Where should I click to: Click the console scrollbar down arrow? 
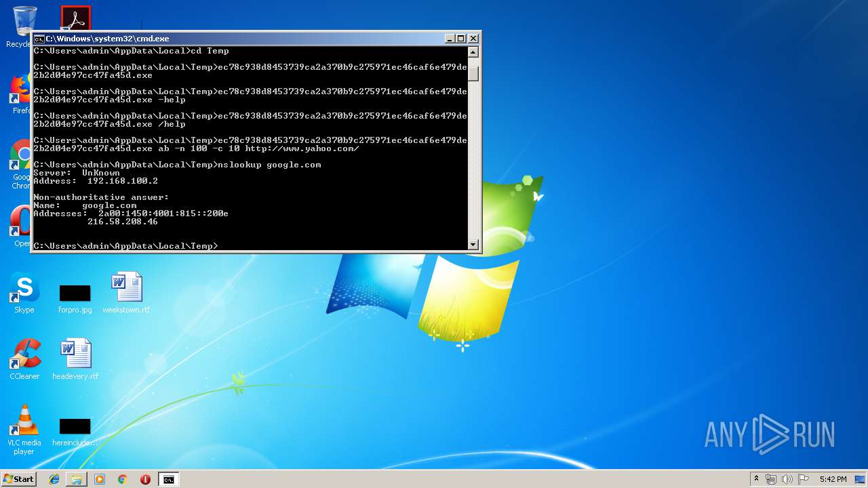pyautogui.click(x=473, y=245)
